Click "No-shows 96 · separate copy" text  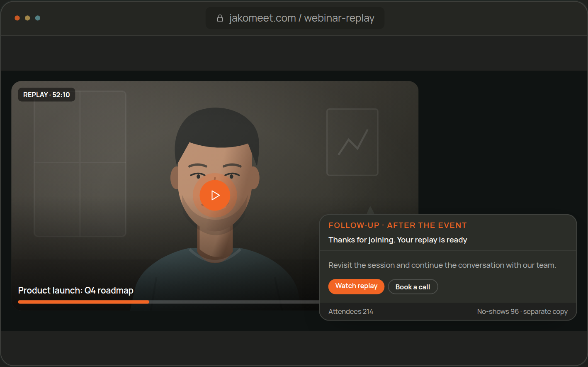[x=522, y=311]
